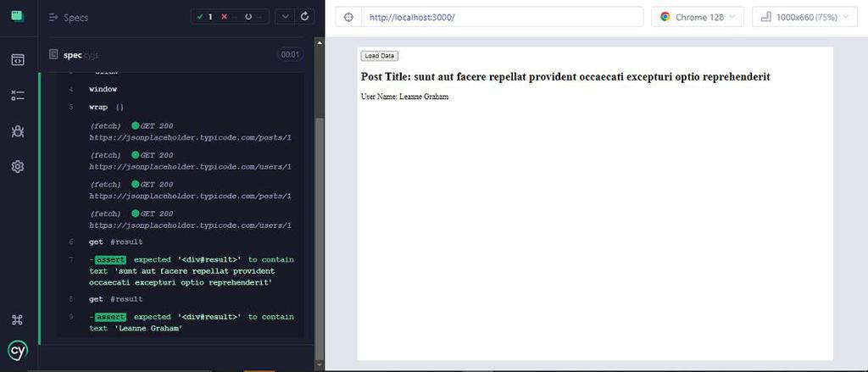Open the Chrome 128 browser dropdown
This screenshot has height=372, width=868.
pyautogui.click(x=698, y=17)
